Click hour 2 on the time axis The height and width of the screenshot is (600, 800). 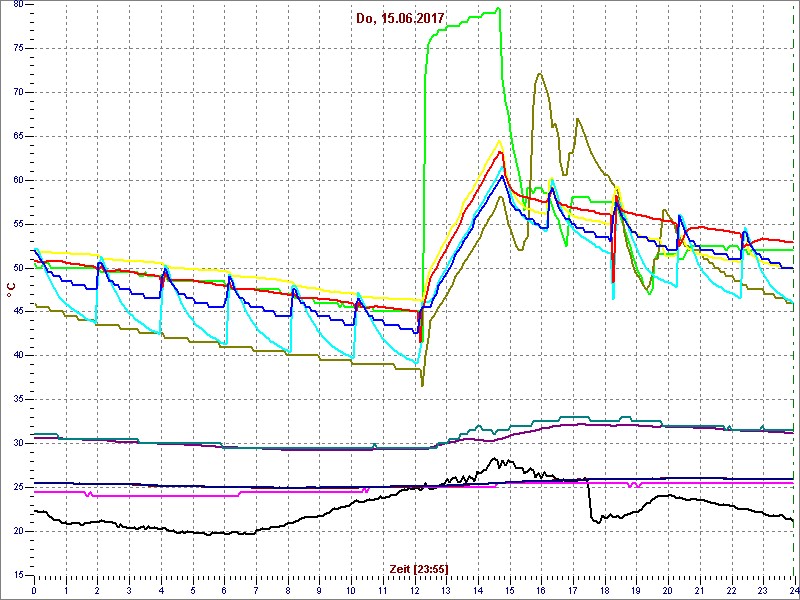97,590
